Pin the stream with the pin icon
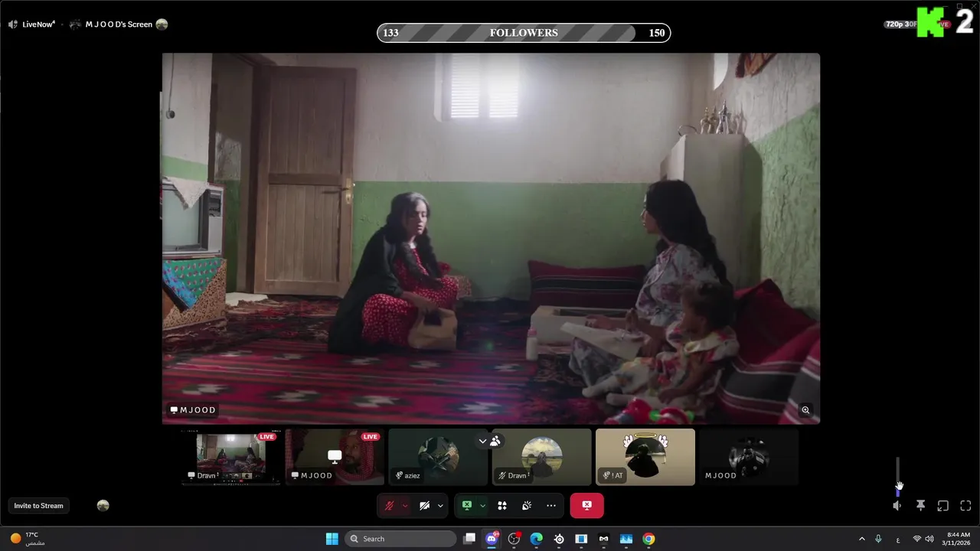This screenshot has height=551, width=980. [920, 506]
